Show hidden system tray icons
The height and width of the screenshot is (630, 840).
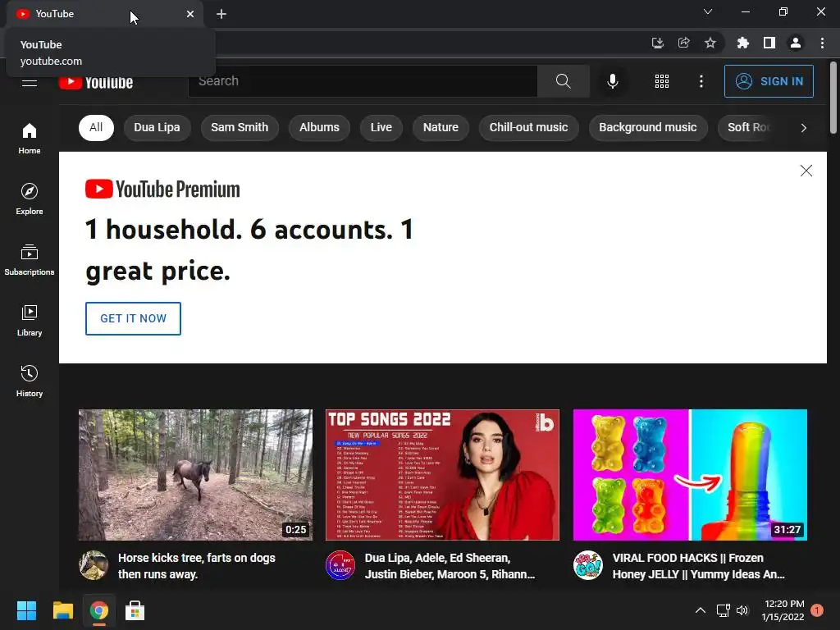(701, 610)
